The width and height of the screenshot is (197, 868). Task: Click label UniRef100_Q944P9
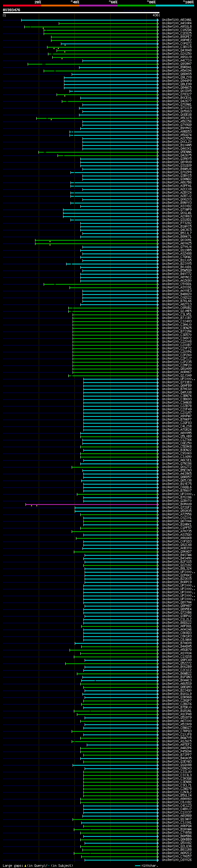[x=177, y=81]
